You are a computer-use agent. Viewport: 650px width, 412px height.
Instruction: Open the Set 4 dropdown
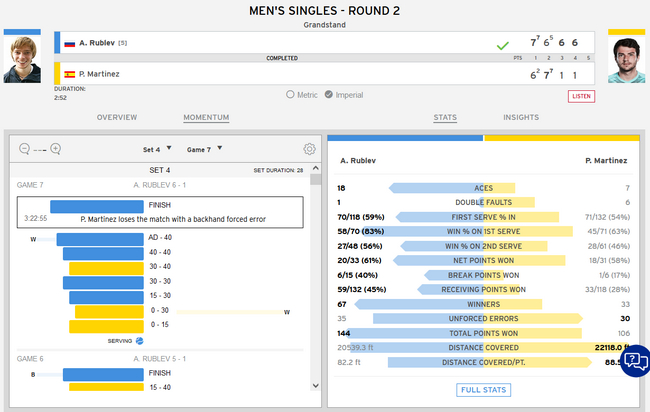[x=159, y=149]
